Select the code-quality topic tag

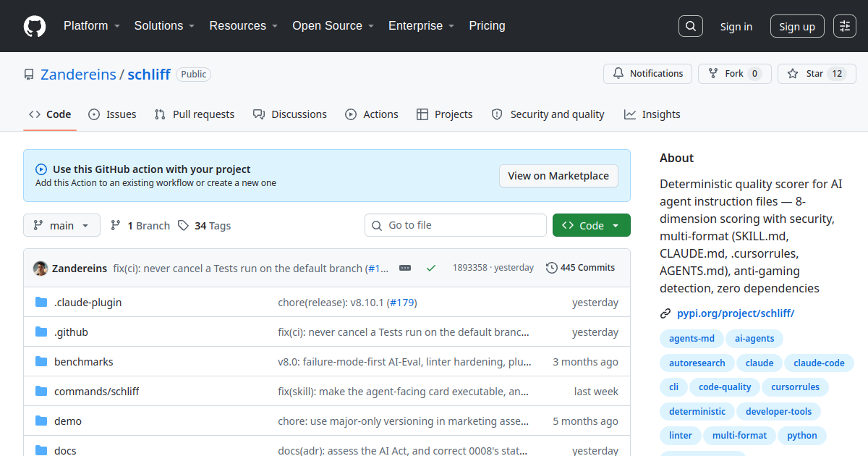[x=724, y=387]
